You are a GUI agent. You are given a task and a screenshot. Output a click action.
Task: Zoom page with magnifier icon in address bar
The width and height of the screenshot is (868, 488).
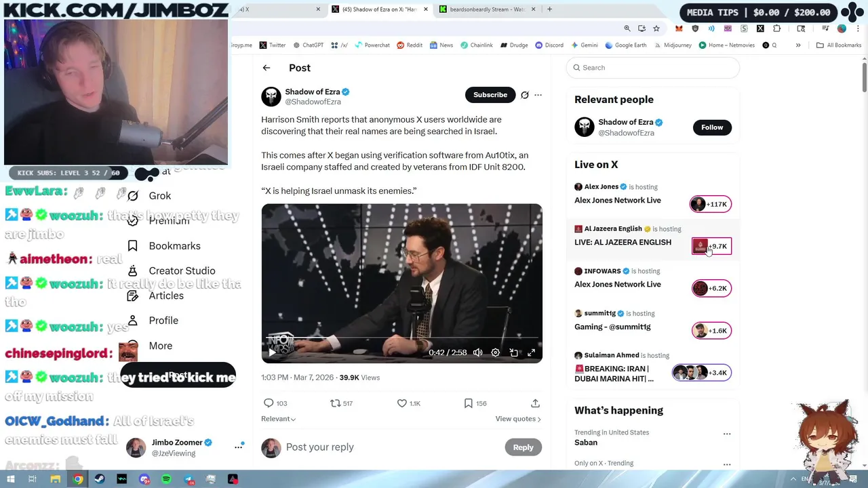(627, 28)
